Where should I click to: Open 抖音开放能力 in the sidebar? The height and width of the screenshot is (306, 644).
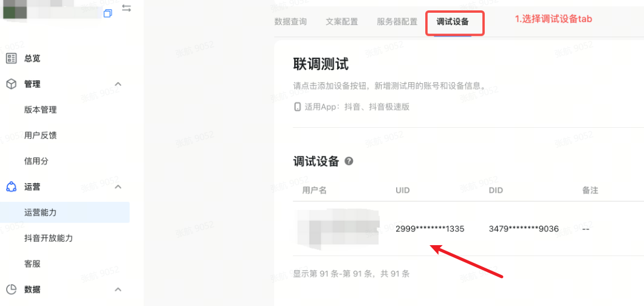click(49, 238)
